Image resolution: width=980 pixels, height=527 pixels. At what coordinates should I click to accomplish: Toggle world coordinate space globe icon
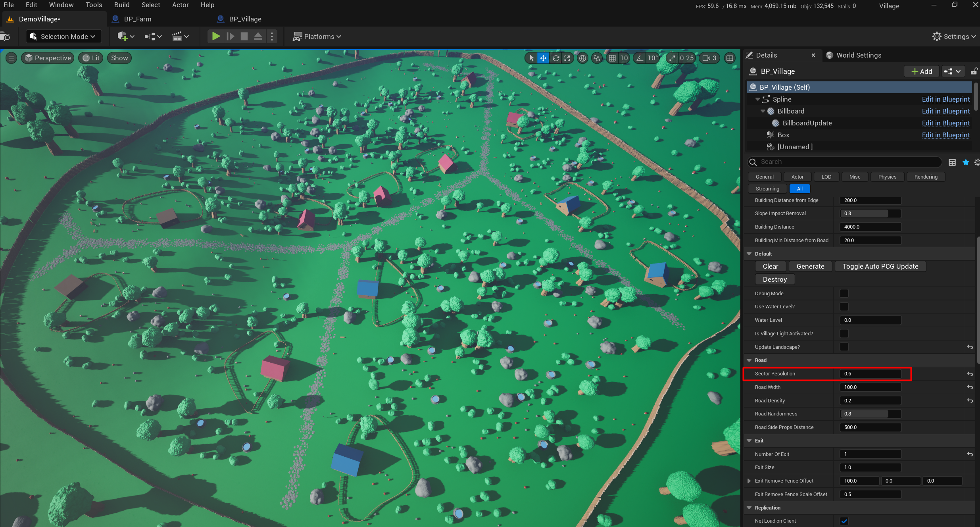[x=582, y=58]
